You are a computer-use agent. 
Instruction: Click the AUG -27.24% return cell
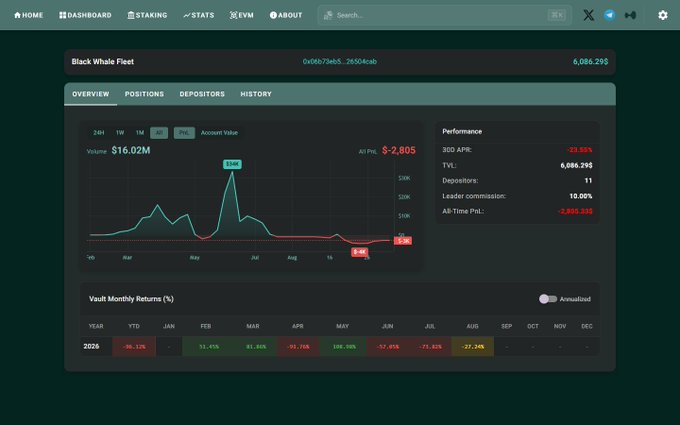tap(473, 347)
